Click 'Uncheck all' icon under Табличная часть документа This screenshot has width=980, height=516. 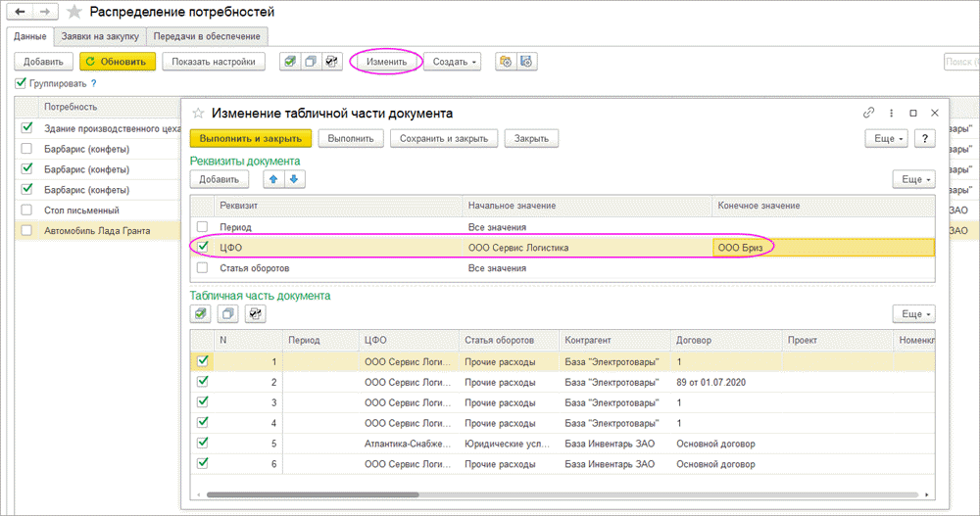228,313
